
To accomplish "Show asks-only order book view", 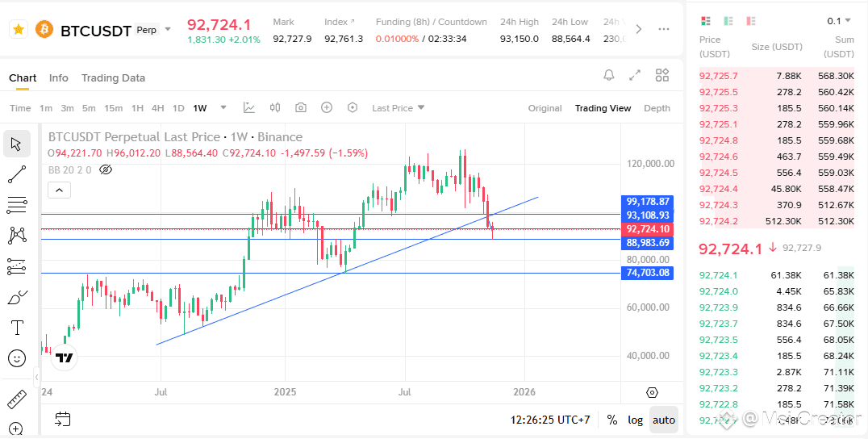I will coord(751,21).
